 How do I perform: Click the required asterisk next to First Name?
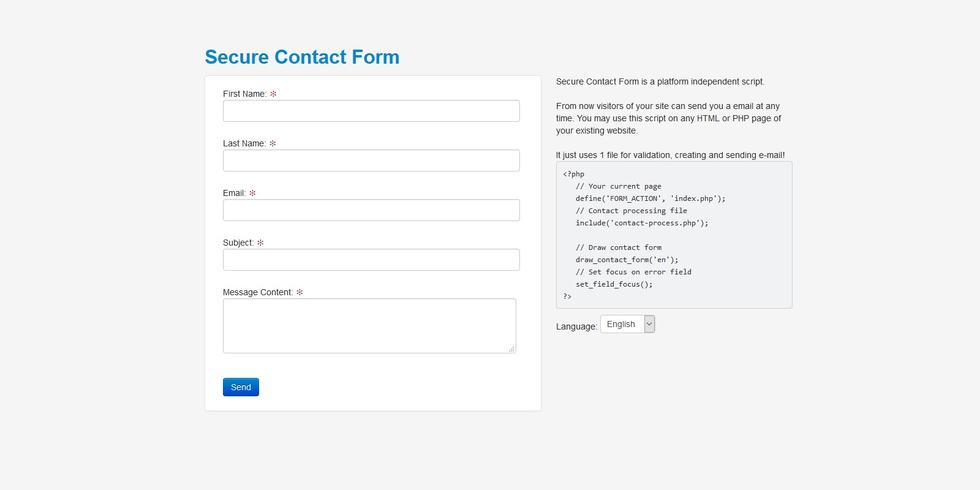point(273,94)
